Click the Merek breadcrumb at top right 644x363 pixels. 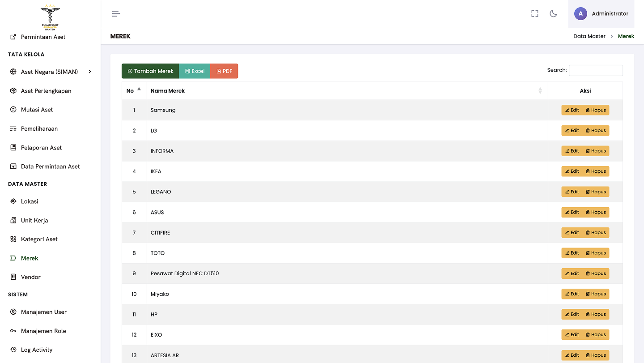[x=626, y=36]
